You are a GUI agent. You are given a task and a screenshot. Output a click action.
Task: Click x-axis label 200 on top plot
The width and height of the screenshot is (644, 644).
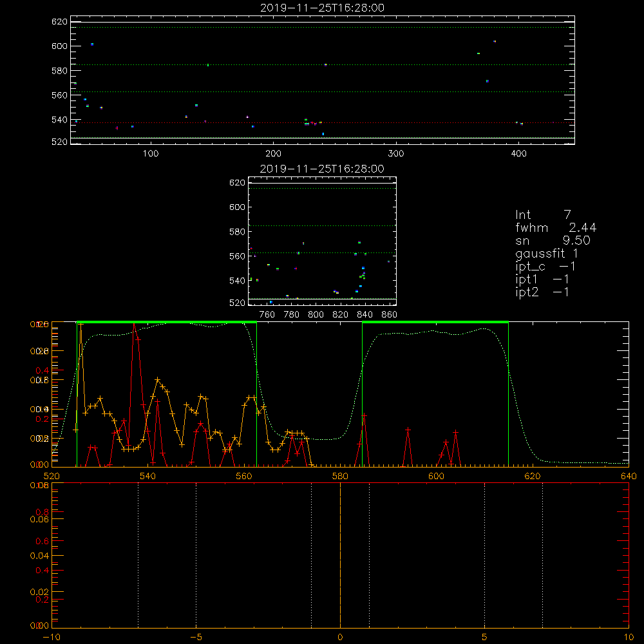(273, 154)
